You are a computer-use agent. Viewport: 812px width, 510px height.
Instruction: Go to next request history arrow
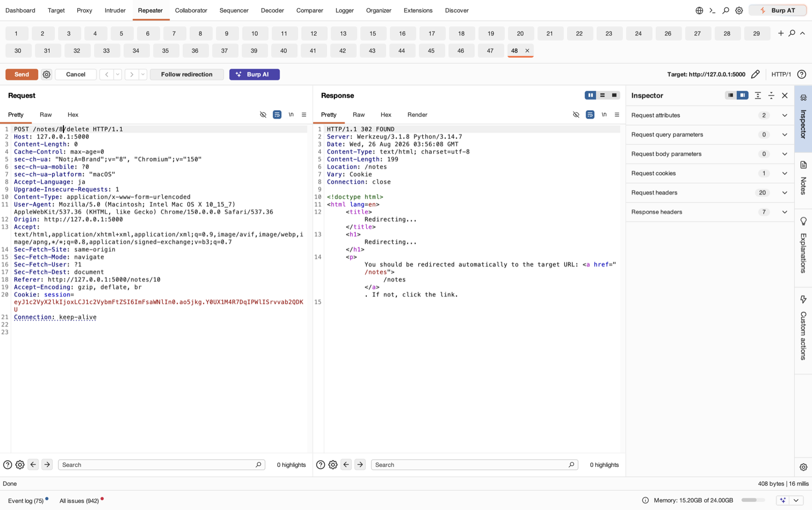(131, 74)
